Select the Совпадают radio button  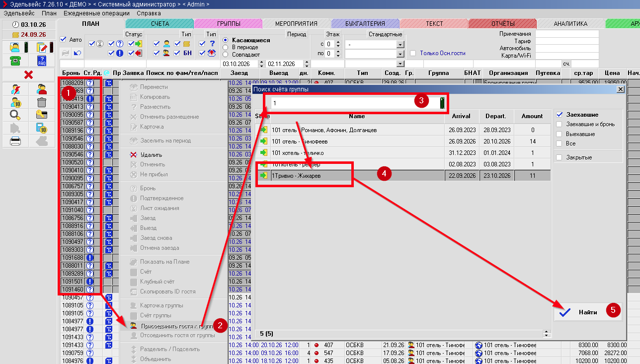226,54
